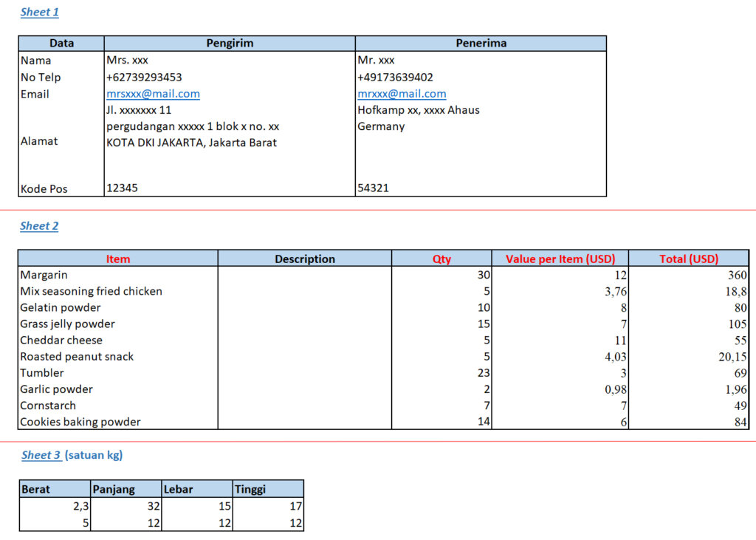The image size is (756, 540).
Task: Click the Kode Pos value 54321
Action: coord(374,188)
